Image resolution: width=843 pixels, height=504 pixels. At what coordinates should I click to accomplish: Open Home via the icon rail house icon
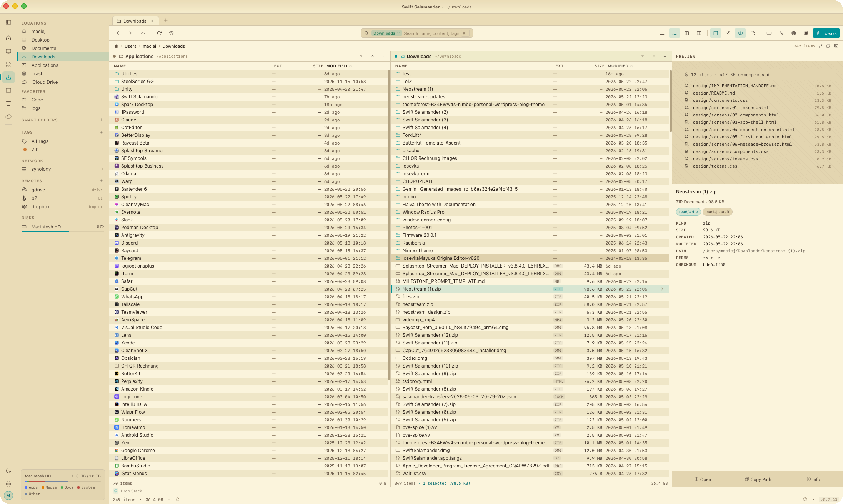(8, 38)
